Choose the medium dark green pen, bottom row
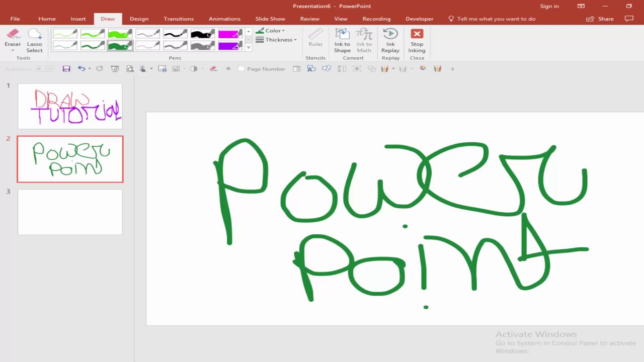 tap(93, 45)
